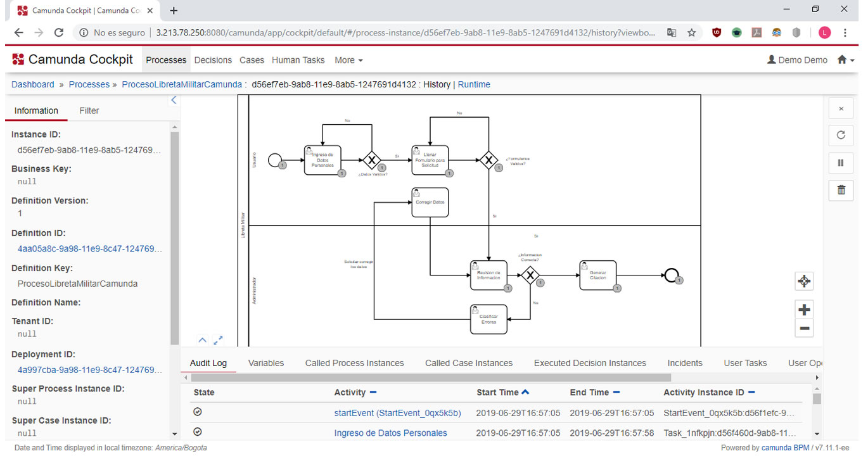Open a new browser tab with the plus
This screenshot has height=456, width=868.
(x=174, y=10)
